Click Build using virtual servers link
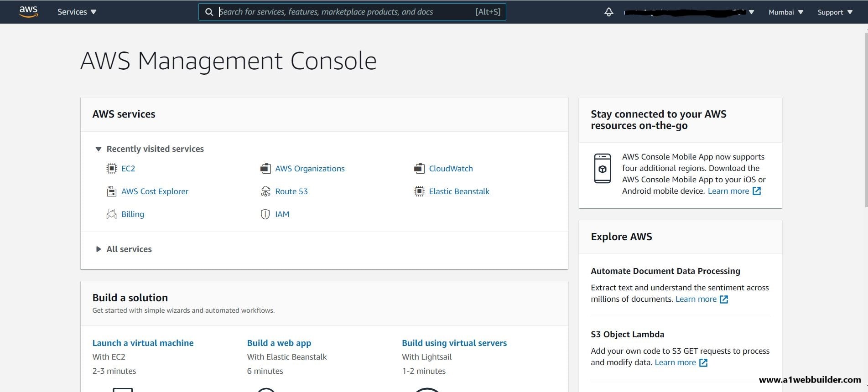This screenshot has height=392, width=868. tap(454, 343)
